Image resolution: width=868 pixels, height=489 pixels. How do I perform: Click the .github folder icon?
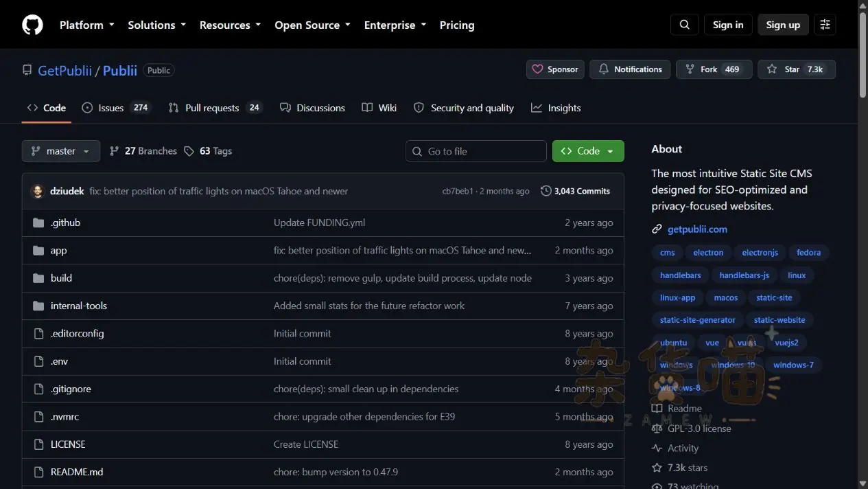tap(38, 223)
